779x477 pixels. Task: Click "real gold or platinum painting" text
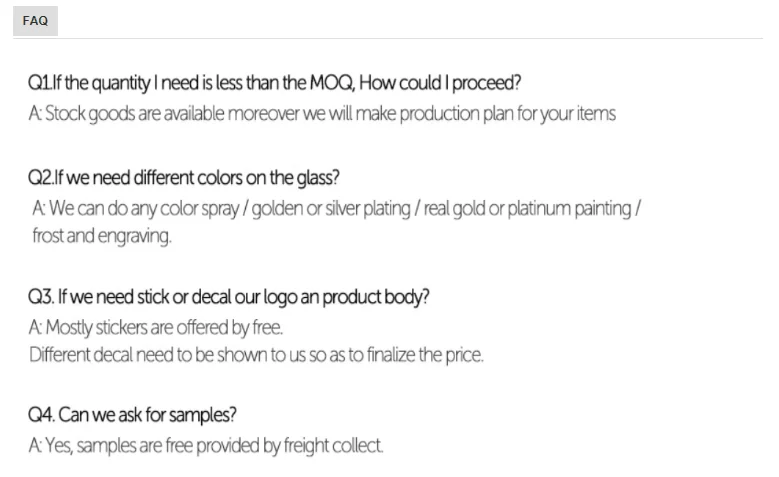[529, 208]
